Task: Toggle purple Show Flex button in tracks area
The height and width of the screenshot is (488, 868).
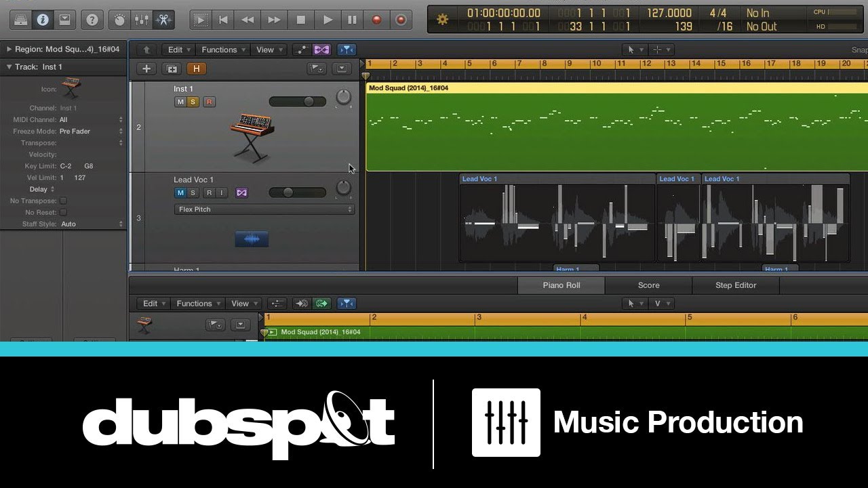Action: click(321, 49)
